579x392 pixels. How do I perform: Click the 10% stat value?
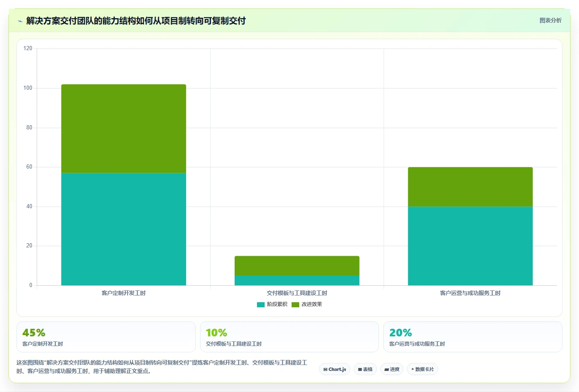click(x=216, y=333)
